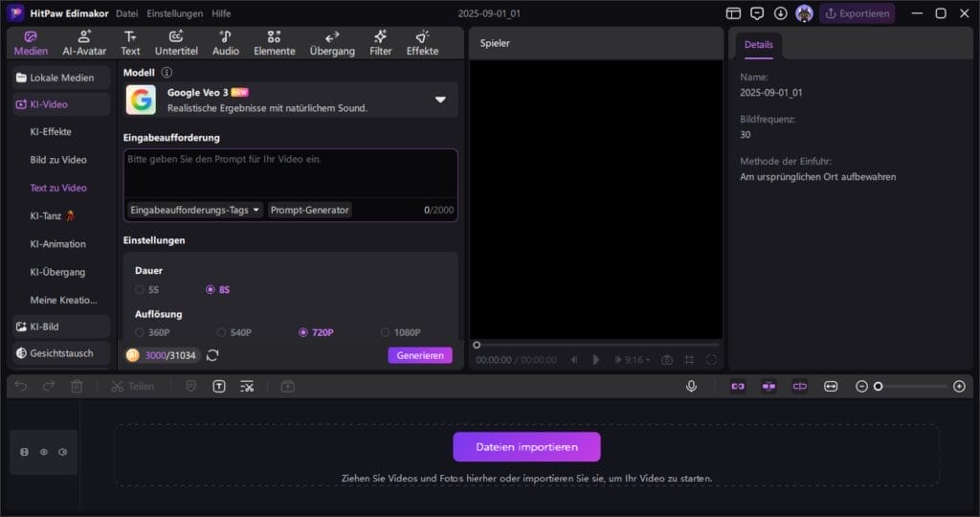Adjust the timeline zoom slider
The height and width of the screenshot is (517, 980).
click(879, 386)
